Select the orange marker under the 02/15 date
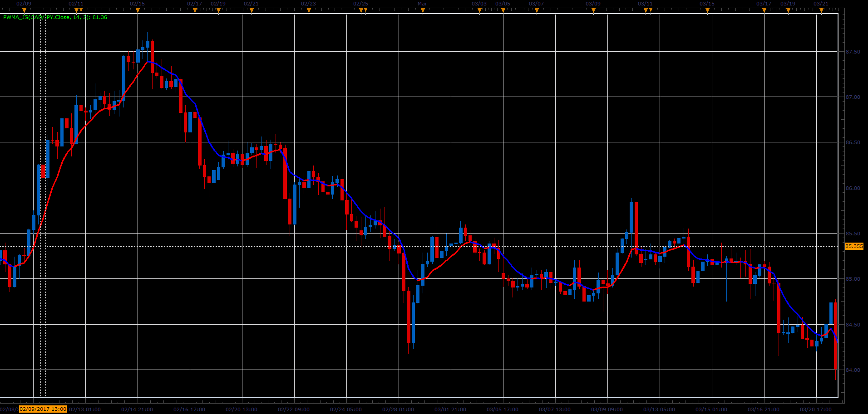The width and height of the screenshot is (868, 414). pos(137,10)
